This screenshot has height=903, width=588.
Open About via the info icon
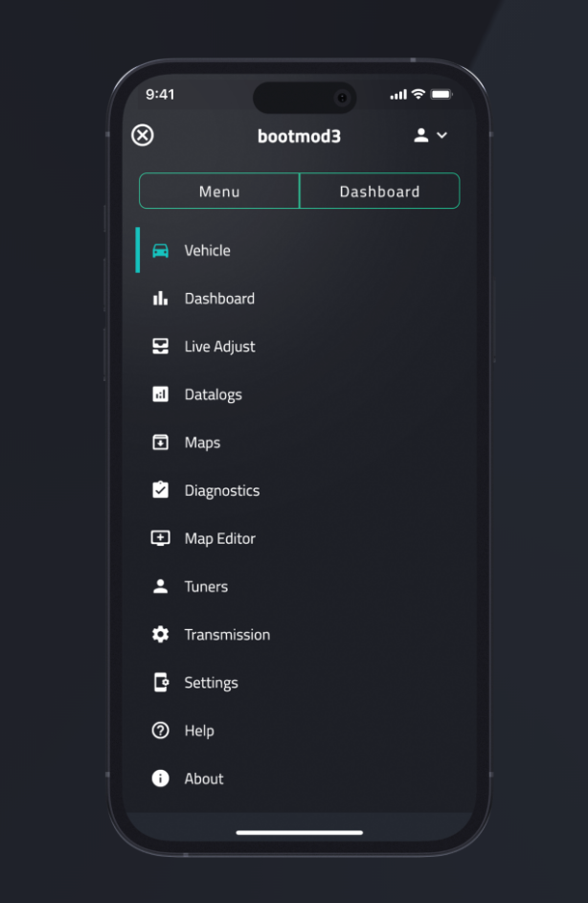click(x=160, y=779)
